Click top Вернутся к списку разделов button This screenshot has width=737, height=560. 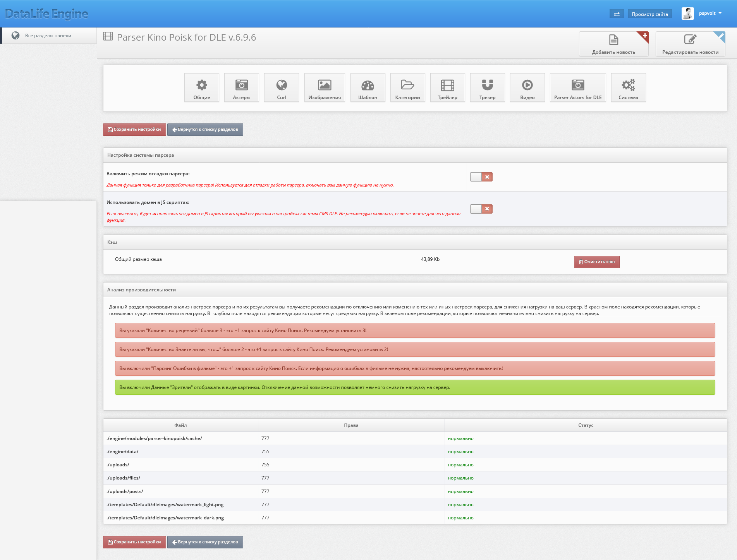205,130
